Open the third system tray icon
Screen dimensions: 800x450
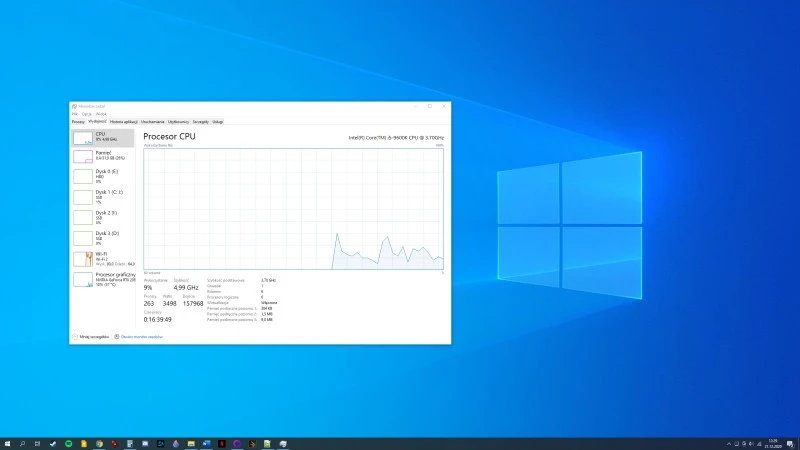coord(744,444)
